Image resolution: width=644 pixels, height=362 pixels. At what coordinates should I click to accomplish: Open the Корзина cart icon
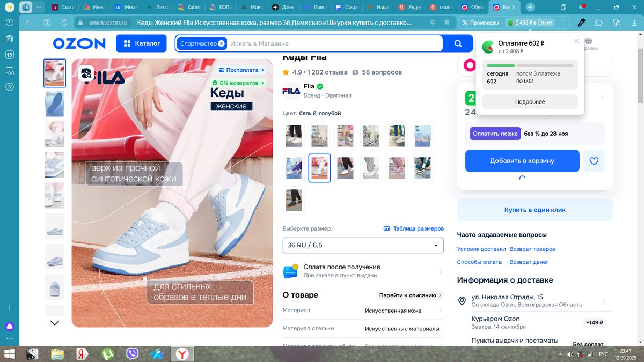(x=589, y=41)
